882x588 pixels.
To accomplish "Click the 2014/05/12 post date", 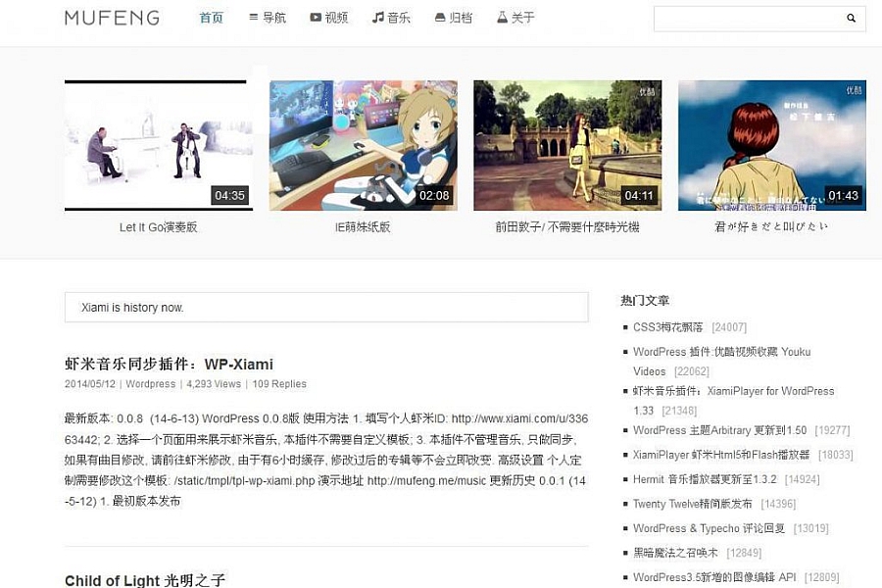I will [90, 384].
